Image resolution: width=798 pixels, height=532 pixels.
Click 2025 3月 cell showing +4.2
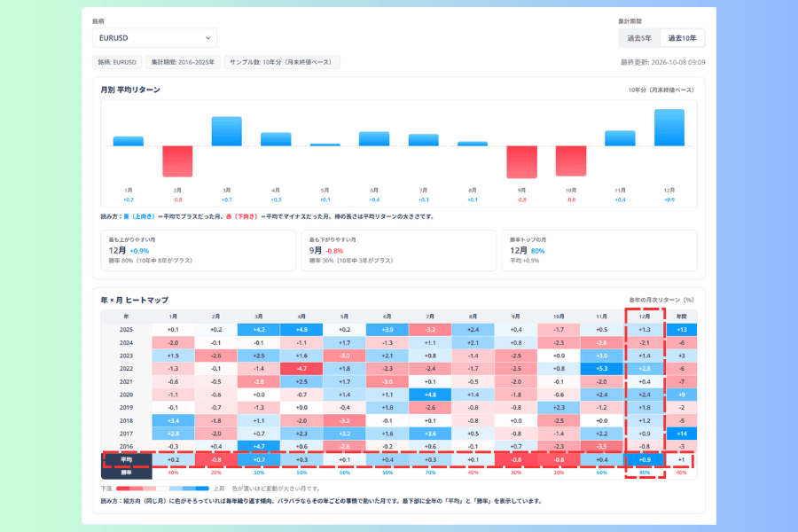[x=259, y=329]
